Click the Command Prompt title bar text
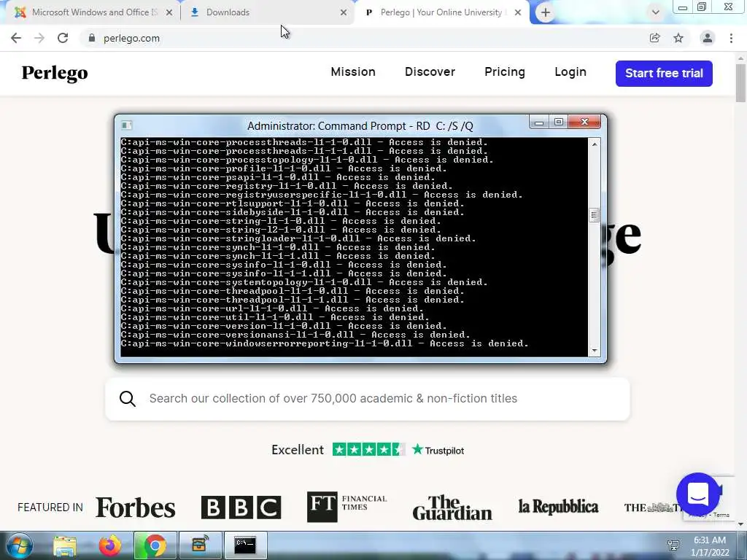The width and height of the screenshot is (747, 560). coord(360,125)
